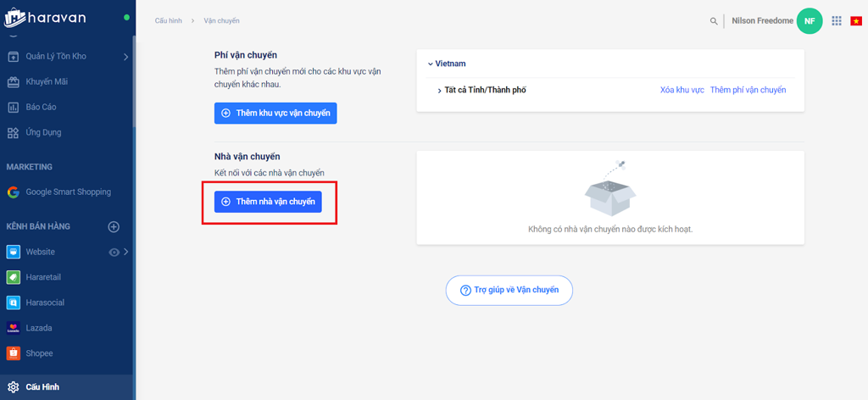
Task: Click the Cấu hình breadcrumb link
Action: 169,20
